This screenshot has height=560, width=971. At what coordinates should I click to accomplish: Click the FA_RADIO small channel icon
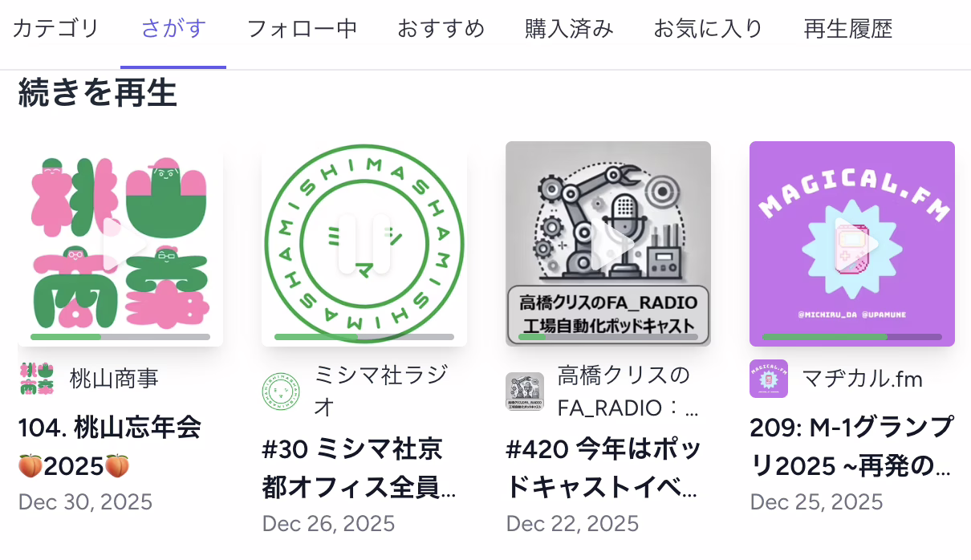tap(525, 392)
